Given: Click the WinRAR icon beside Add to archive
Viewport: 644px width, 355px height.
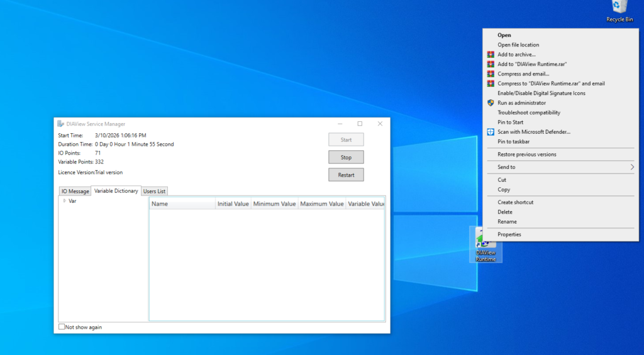Looking at the screenshot, I should tap(491, 55).
